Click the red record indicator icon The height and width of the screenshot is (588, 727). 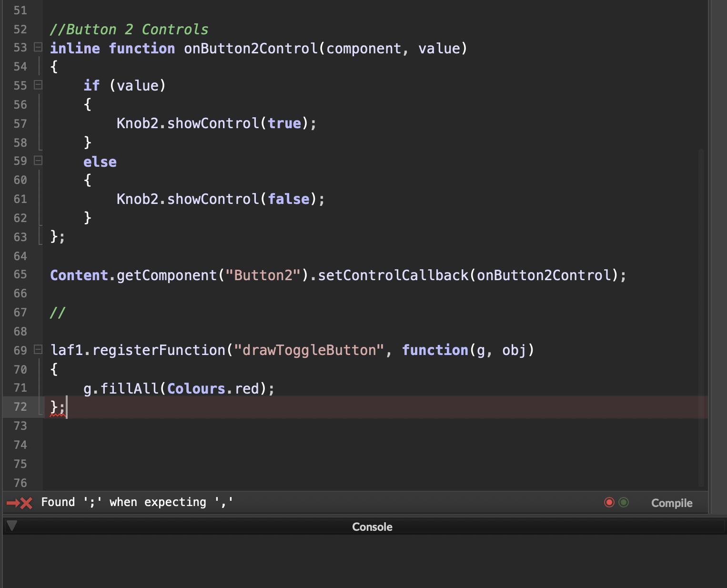[609, 502]
